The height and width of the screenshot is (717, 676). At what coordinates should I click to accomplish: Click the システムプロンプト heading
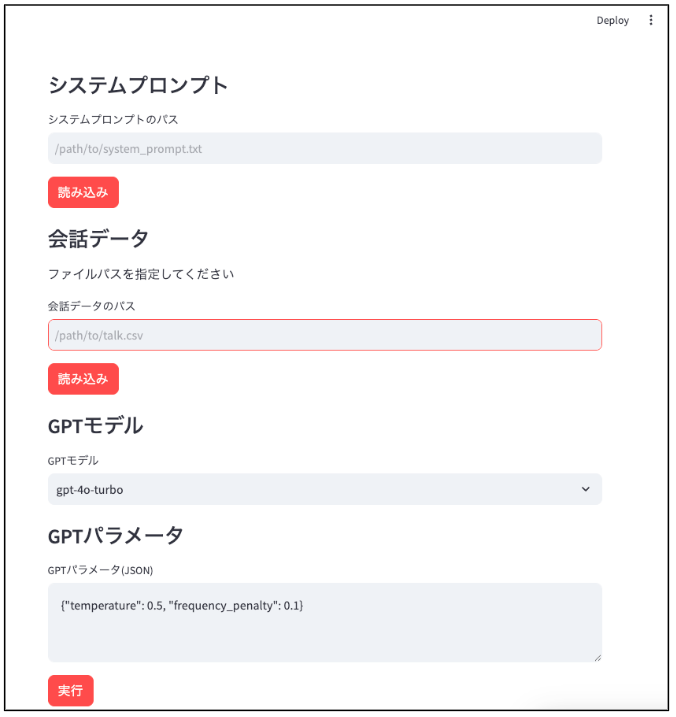(138, 86)
